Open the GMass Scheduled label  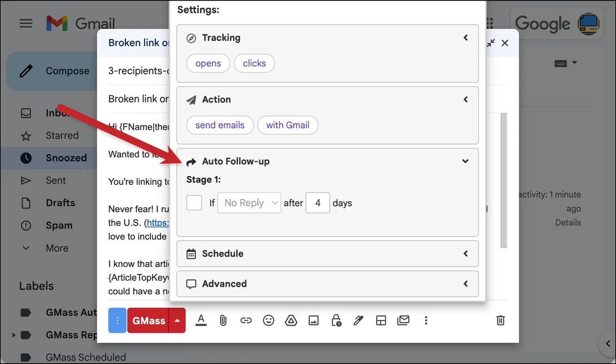[85, 357]
